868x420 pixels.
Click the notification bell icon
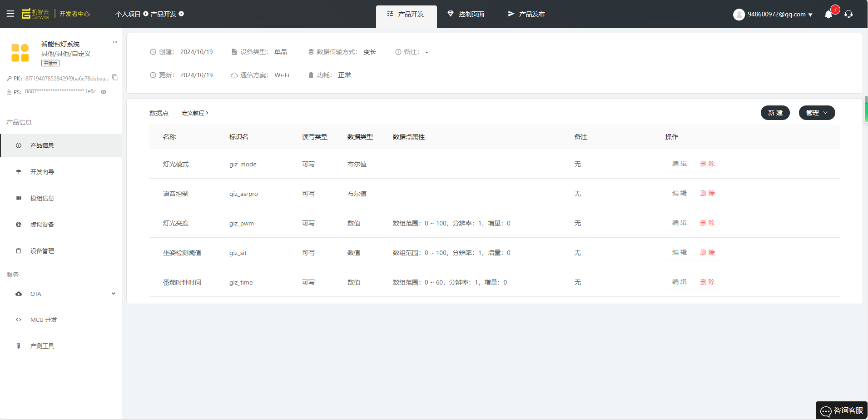tap(828, 15)
